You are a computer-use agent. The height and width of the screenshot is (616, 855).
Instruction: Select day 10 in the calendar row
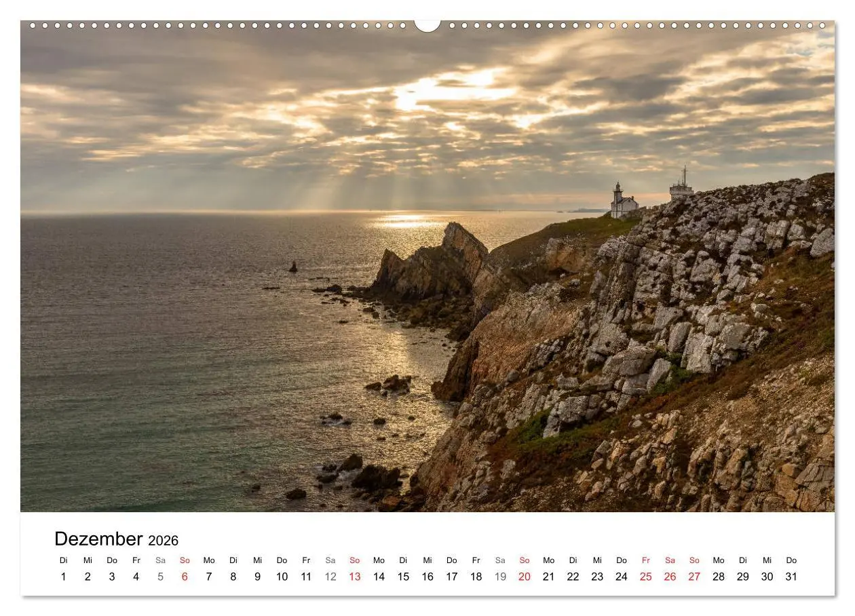[282, 577]
